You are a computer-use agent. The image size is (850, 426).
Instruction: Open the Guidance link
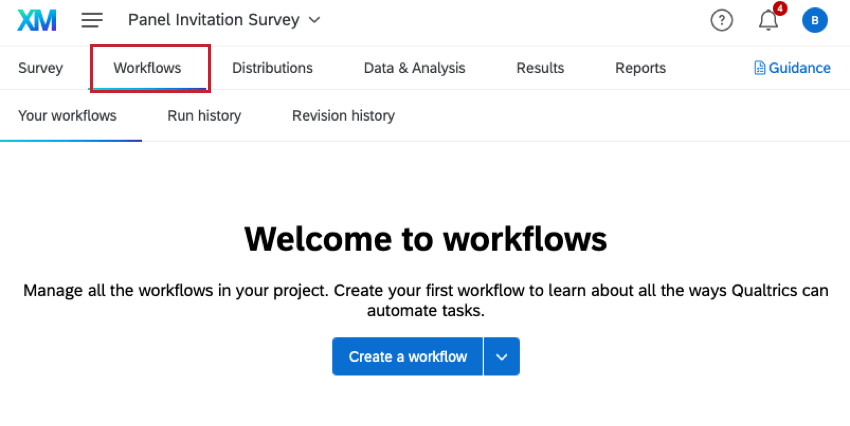pos(799,68)
